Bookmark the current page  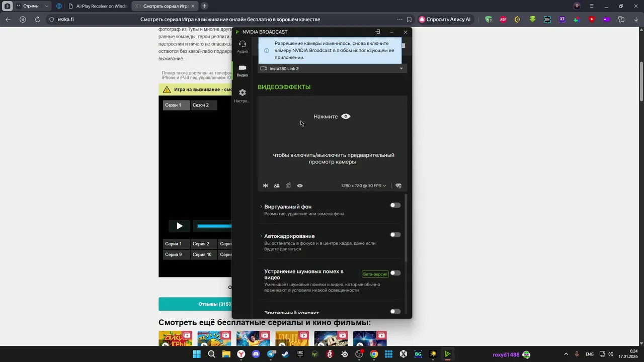coord(409,20)
